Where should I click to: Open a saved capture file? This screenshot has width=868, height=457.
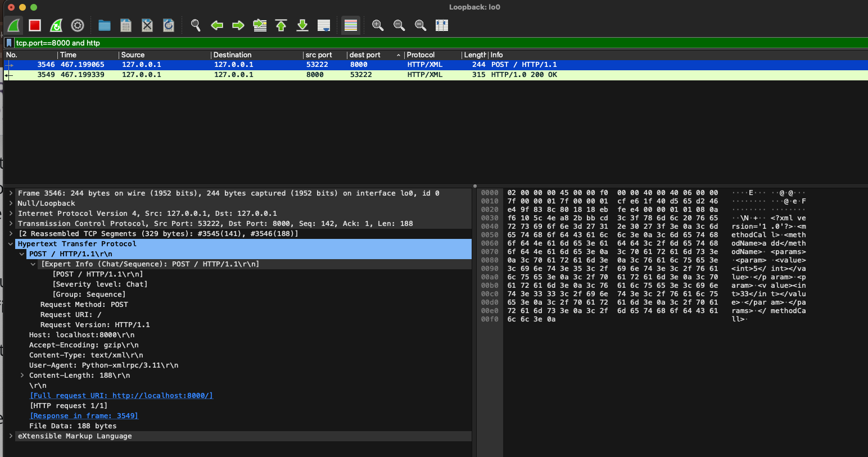[105, 25]
